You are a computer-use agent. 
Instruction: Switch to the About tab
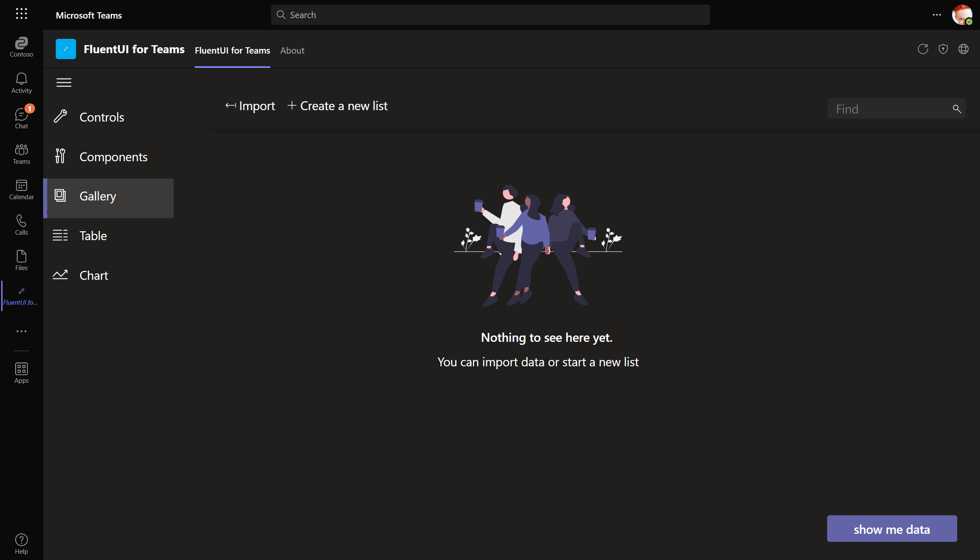292,50
